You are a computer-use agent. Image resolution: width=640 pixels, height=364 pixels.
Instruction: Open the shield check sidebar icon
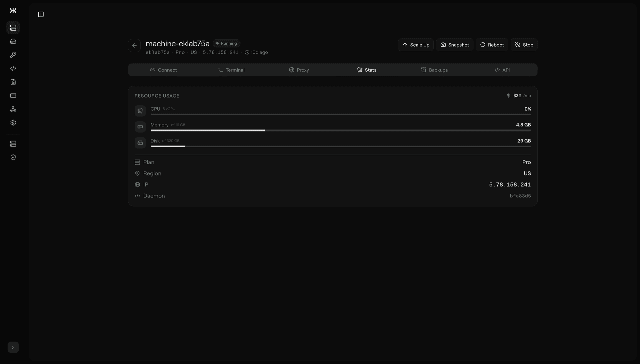13,157
